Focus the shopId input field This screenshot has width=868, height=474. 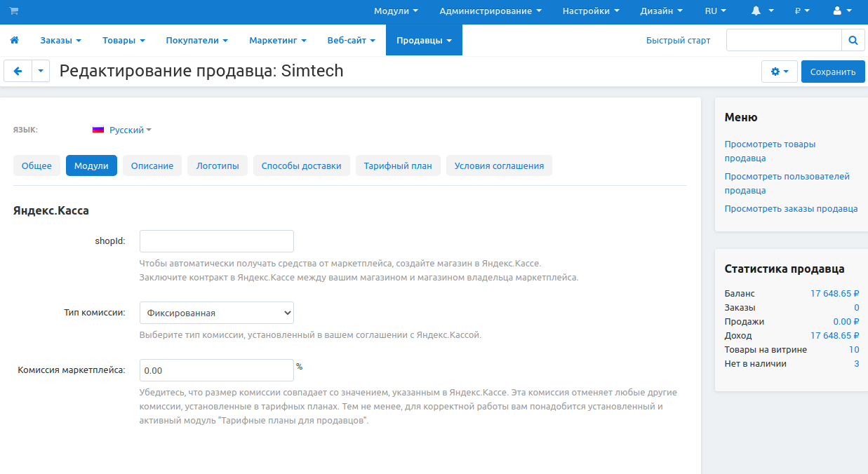[x=217, y=241]
